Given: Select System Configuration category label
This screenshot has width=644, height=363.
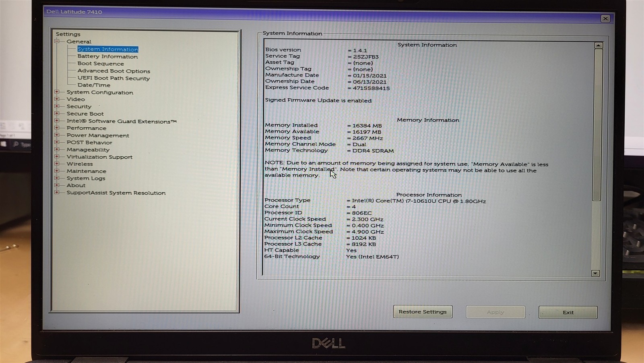Looking at the screenshot, I should 100,92.
